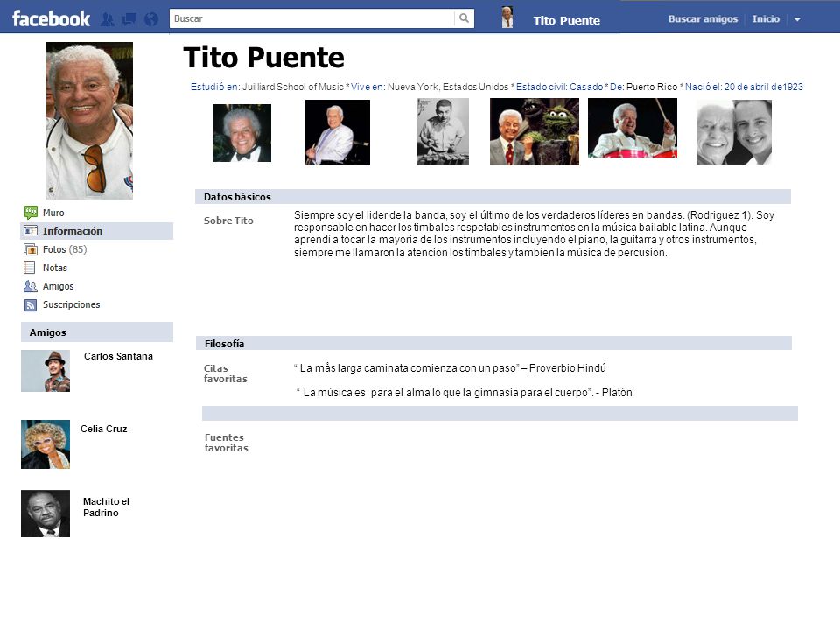Open Celia Cruz's photo
840x630 pixels.
tap(45, 444)
